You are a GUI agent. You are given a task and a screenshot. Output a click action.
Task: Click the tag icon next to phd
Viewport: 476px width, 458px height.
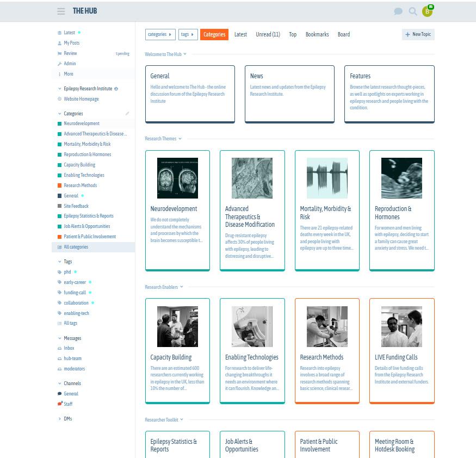tap(59, 272)
